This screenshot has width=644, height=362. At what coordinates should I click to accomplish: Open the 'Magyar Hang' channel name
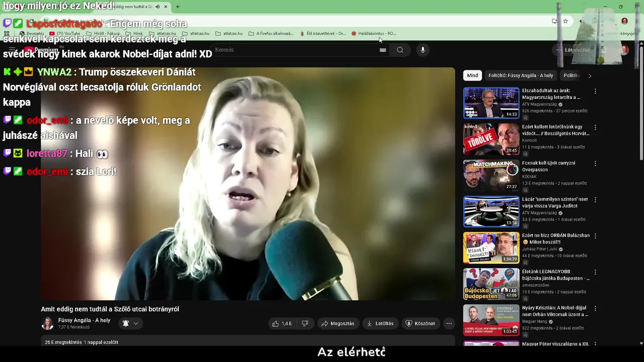coord(534,322)
